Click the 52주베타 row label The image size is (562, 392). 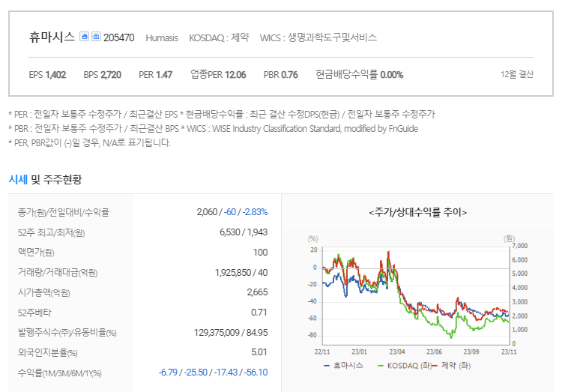[x=34, y=313]
